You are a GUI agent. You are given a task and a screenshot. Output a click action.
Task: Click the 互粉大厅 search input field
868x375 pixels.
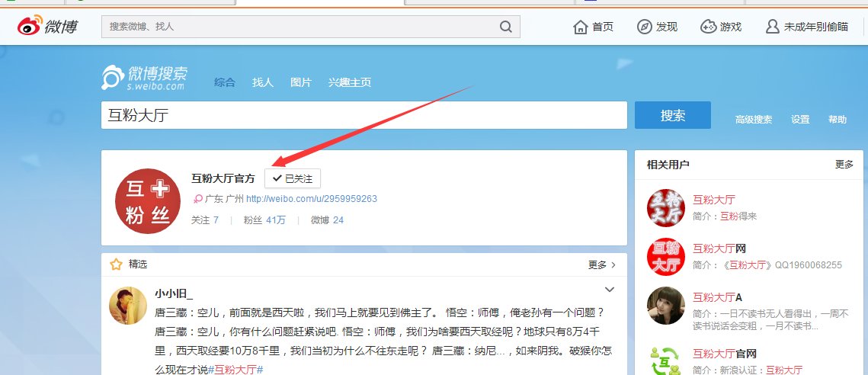[x=364, y=116]
